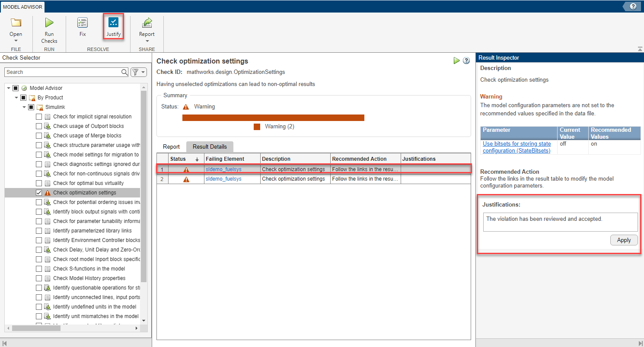The width and height of the screenshot is (644, 347).
Task: Click the Justify icon in the toolstrip
Action: point(113,22)
